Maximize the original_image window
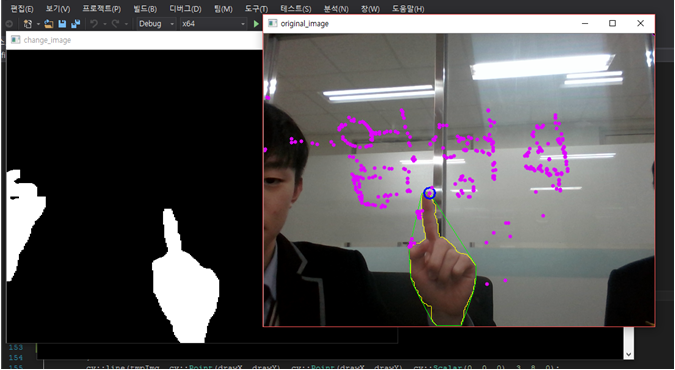The image size is (675, 370). pos(612,23)
